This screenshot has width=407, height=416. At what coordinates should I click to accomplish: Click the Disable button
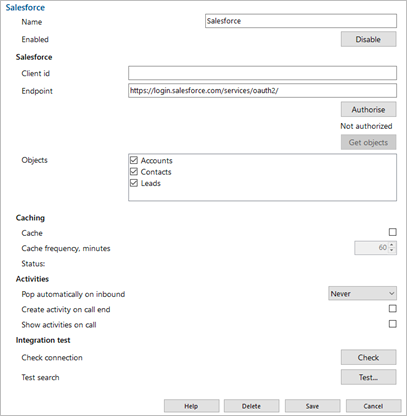coord(368,39)
